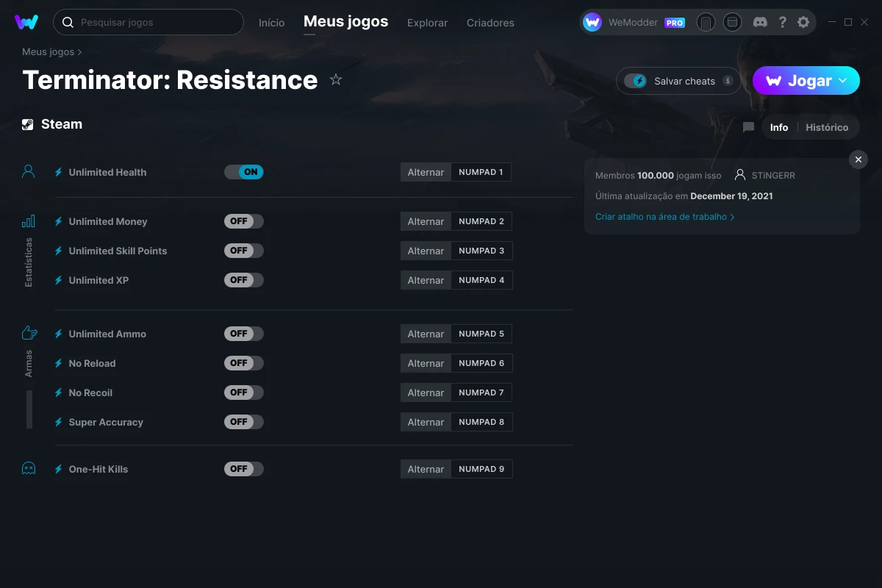Close the WeMod window
882x588 pixels.
864,22
